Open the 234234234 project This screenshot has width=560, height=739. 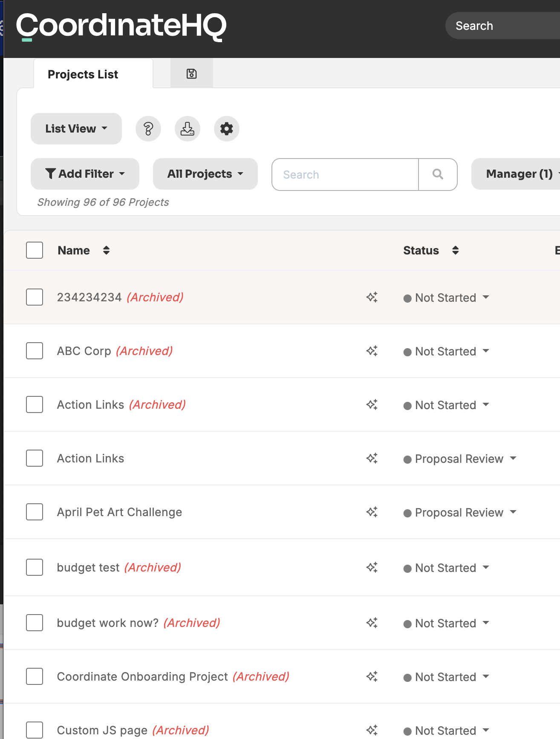point(89,297)
